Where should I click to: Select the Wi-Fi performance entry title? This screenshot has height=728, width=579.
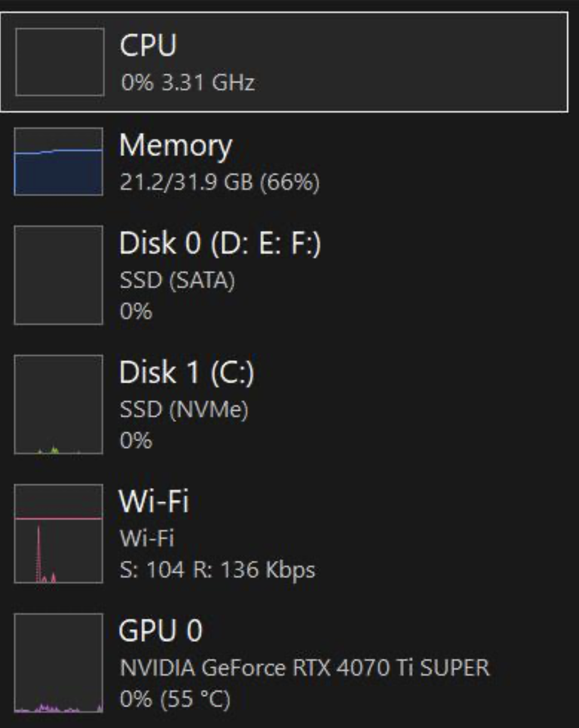[154, 501]
